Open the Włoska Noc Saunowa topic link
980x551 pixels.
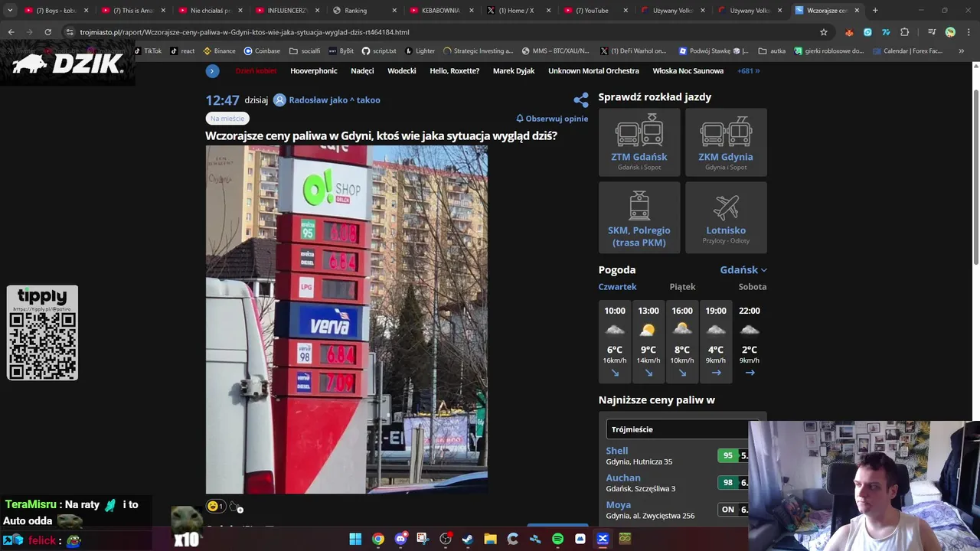[688, 71]
